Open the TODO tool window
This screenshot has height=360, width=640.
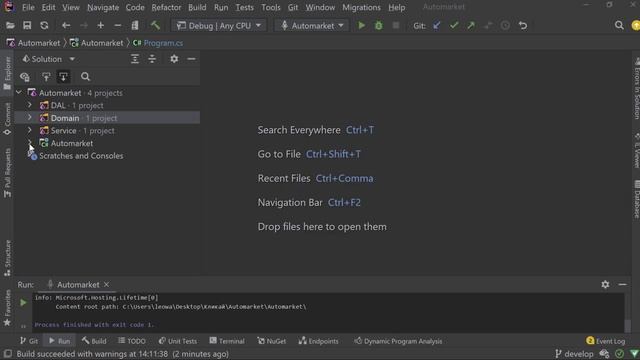point(132,341)
